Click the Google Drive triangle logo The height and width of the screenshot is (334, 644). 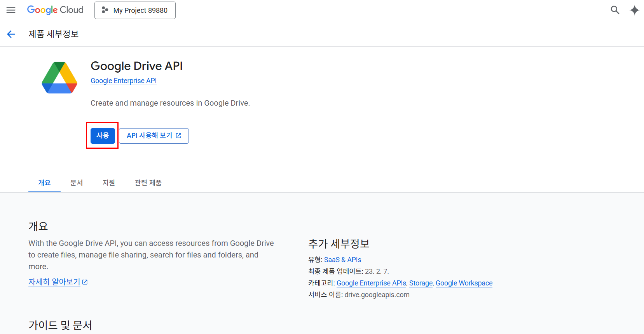point(59,78)
